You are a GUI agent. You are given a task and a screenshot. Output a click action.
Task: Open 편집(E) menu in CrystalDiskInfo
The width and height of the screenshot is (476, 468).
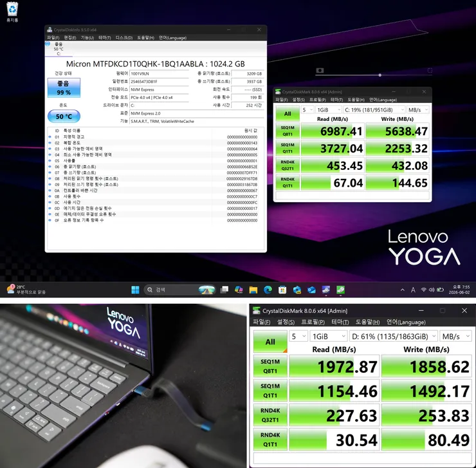click(70, 38)
